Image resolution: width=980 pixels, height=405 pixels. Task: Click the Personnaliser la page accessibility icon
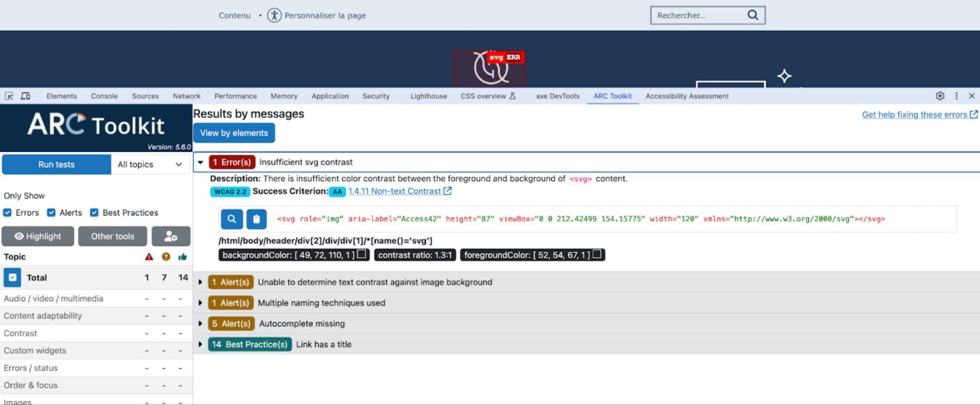click(x=274, y=15)
